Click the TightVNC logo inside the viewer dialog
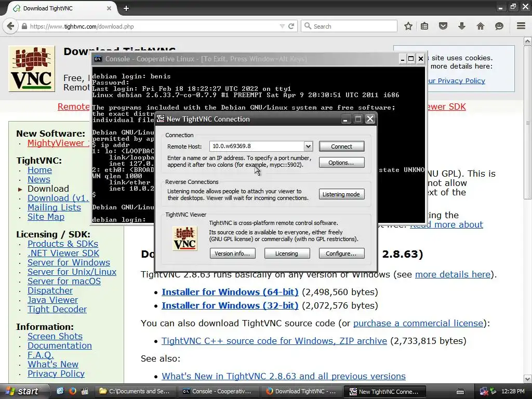 coord(185,238)
